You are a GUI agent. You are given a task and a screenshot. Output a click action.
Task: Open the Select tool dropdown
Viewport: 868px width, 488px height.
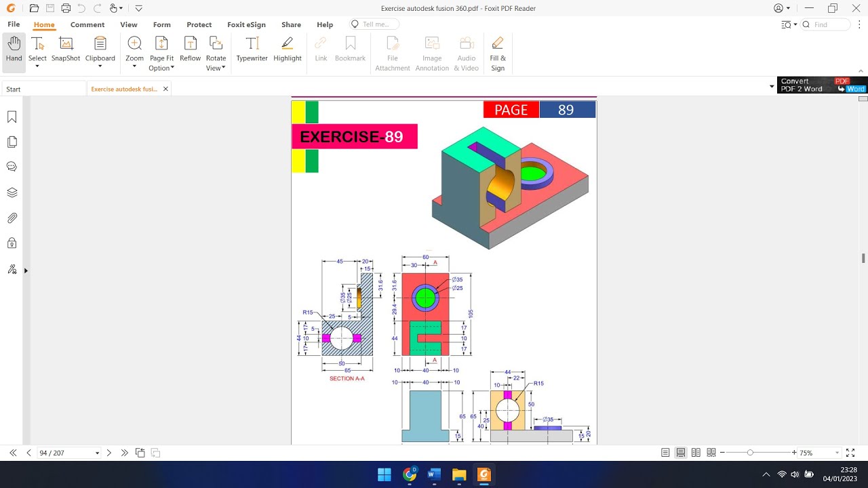click(x=37, y=67)
